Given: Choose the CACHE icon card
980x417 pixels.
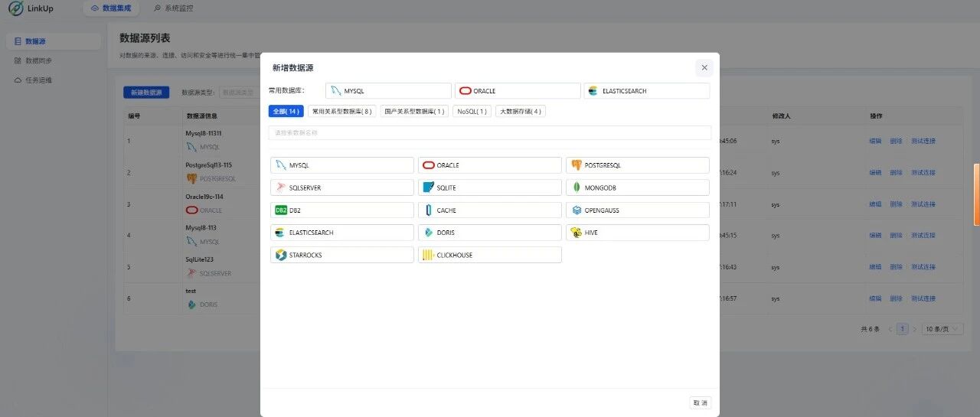Looking at the screenshot, I should click(x=490, y=210).
